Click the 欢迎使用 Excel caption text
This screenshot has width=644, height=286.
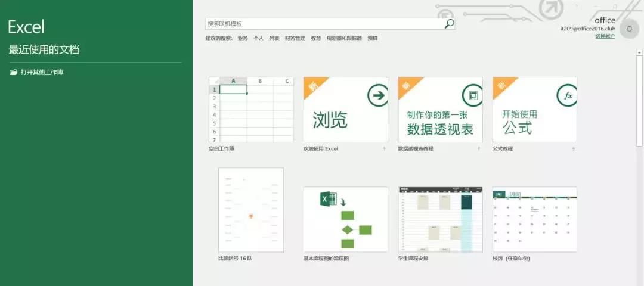(x=321, y=148)
